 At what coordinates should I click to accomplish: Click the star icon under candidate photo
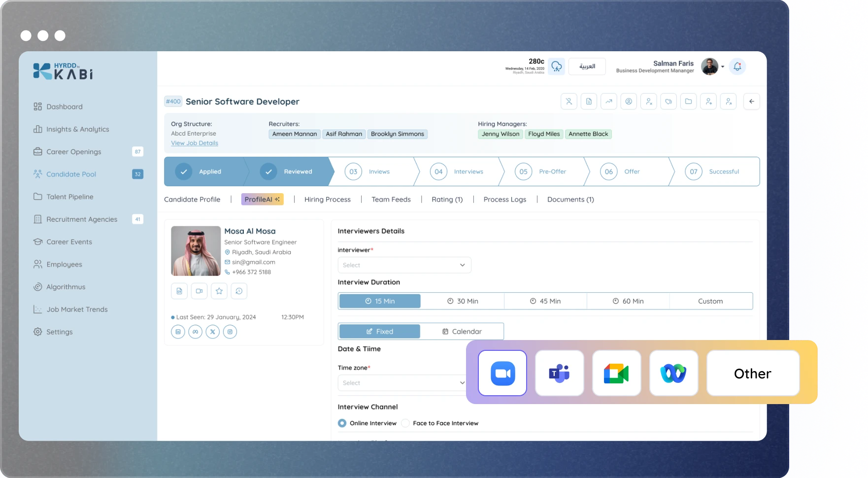[219, 291]
